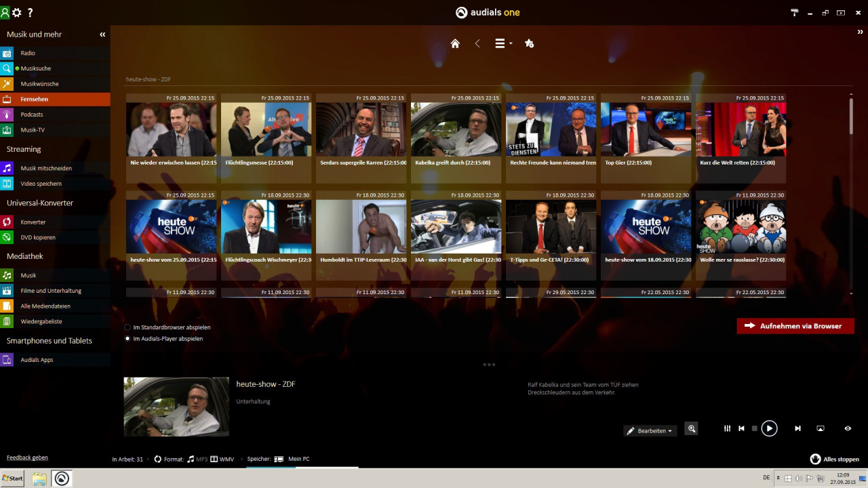Viewport: 868px width, 488px height.
Task: Click Alles stoppen
Action: pyautogui.click(x=835, y=459)
